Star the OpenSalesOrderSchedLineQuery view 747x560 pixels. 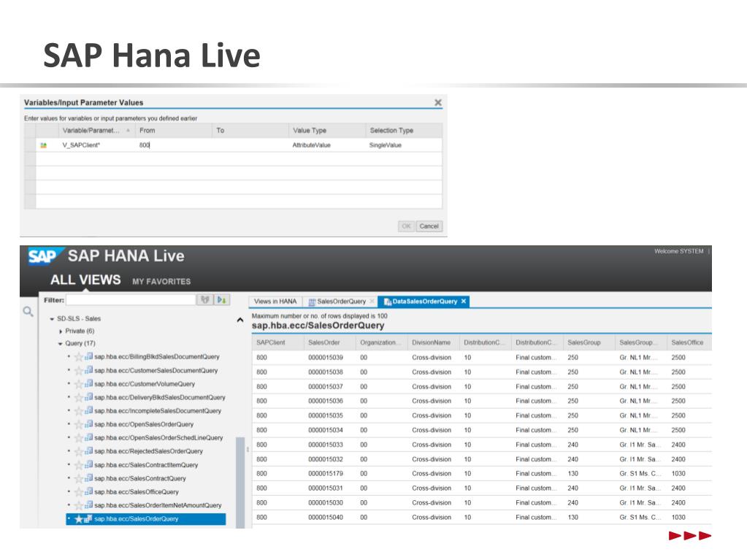(x=79, y=437)
